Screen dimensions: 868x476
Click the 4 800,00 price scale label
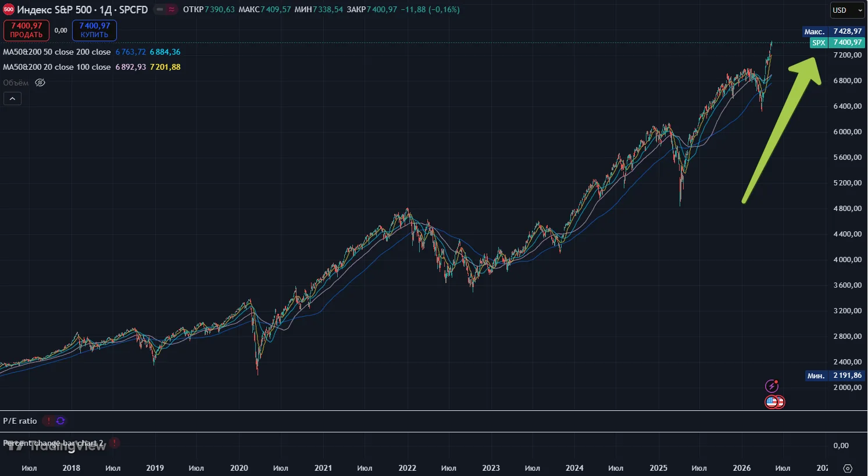pyautogui.click(x=848, y=208)
